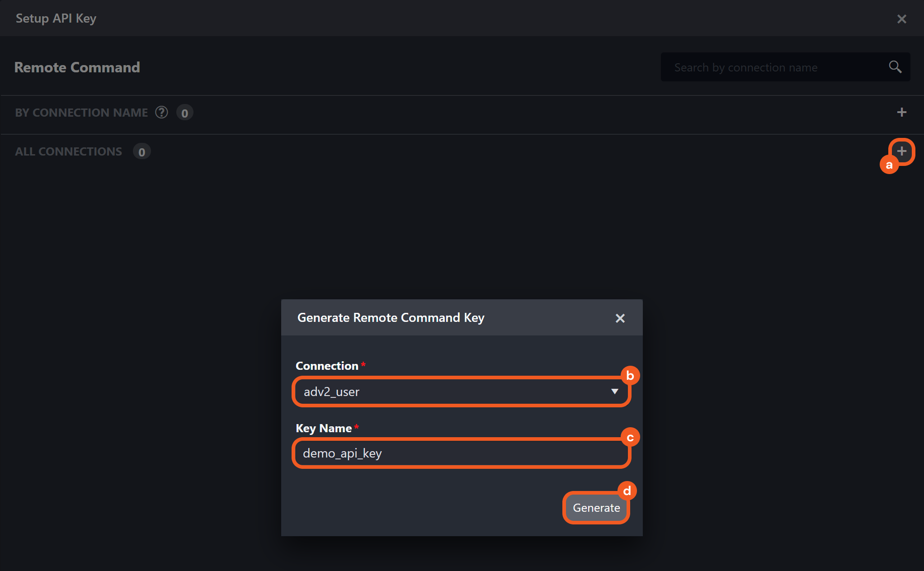Click the Key Name input field

(461, 453)
